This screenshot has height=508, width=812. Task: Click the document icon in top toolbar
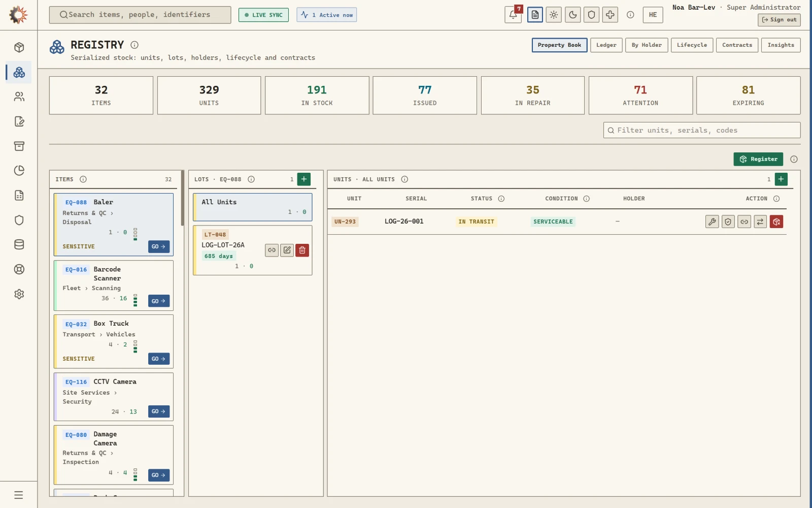point(535,15)
